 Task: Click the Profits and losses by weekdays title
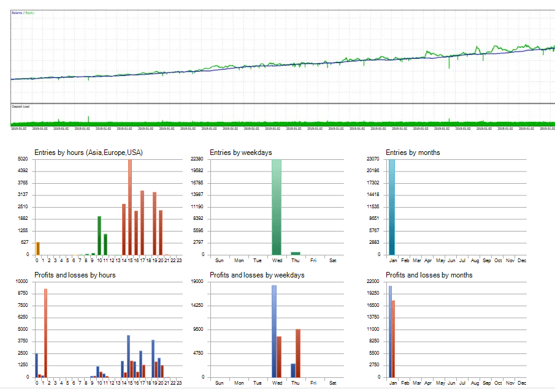click(x=257, y=275)
